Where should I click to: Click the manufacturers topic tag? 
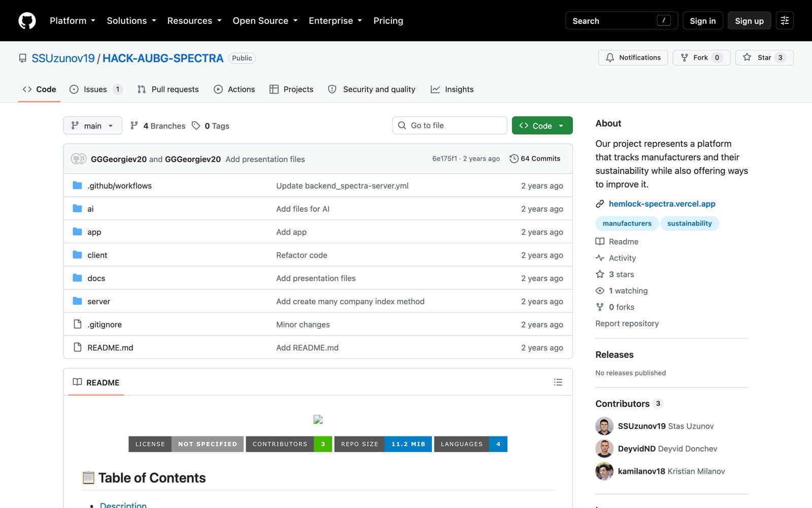(627, 224)
